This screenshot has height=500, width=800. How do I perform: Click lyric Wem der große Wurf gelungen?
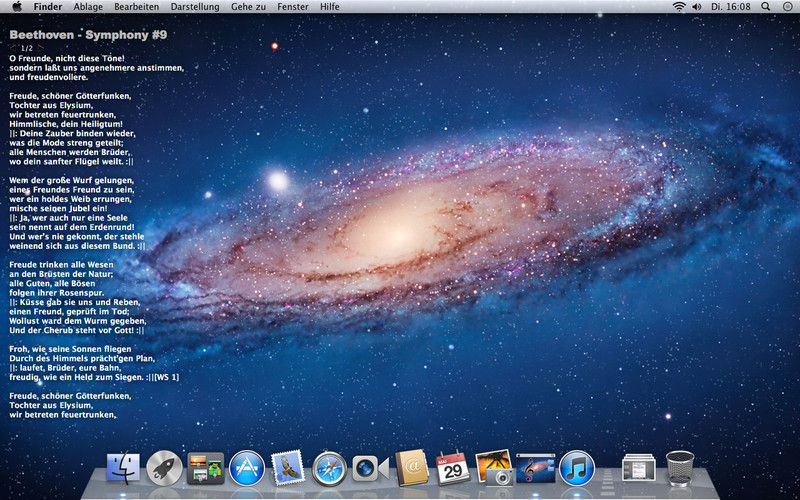pyautogui.click(x=71, y=180)
